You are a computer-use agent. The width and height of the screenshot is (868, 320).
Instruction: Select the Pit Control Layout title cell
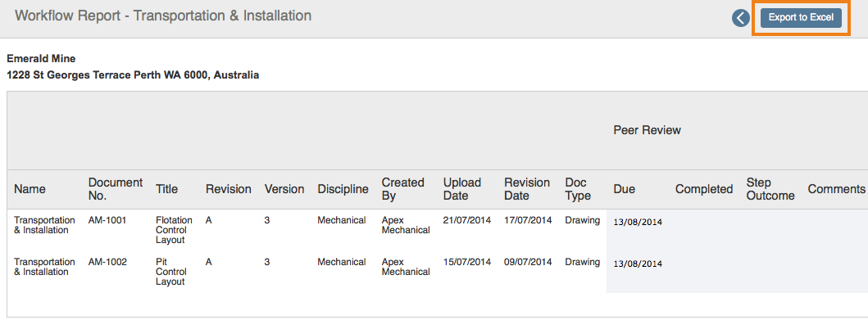click(171, 272)
